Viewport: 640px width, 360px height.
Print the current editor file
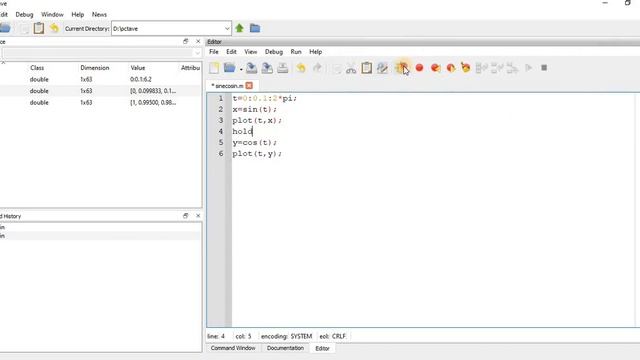282,68
